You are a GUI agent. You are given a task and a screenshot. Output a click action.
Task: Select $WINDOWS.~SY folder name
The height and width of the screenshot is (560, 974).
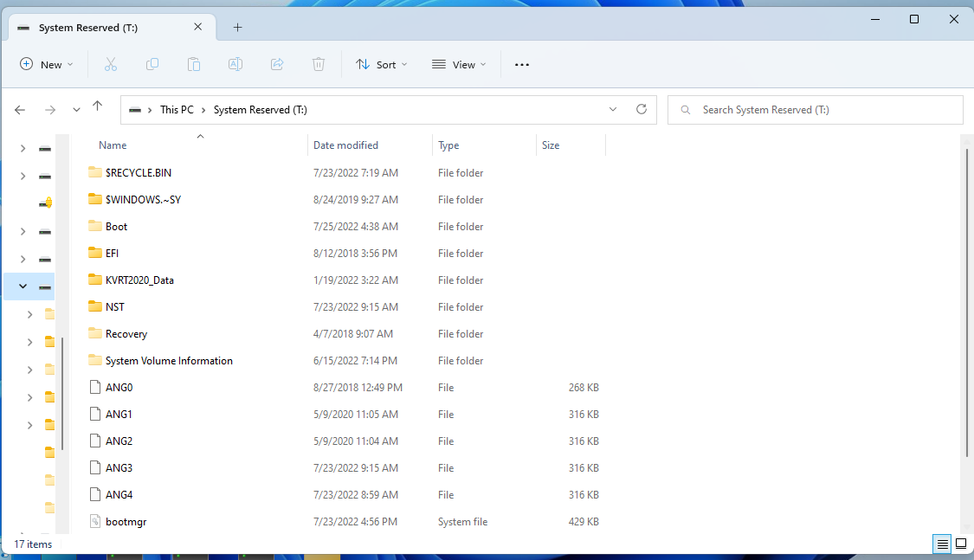click(x=143, y=199)
